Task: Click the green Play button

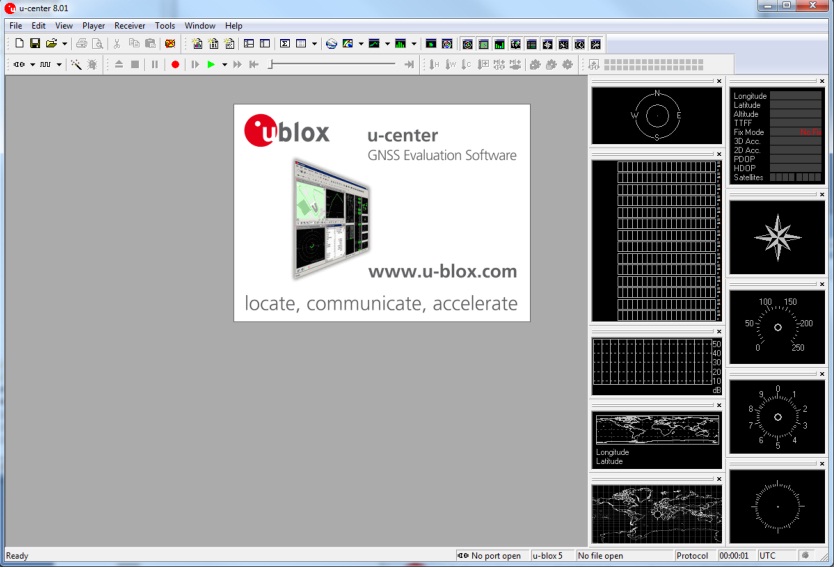Action: (x=211, y=65)
